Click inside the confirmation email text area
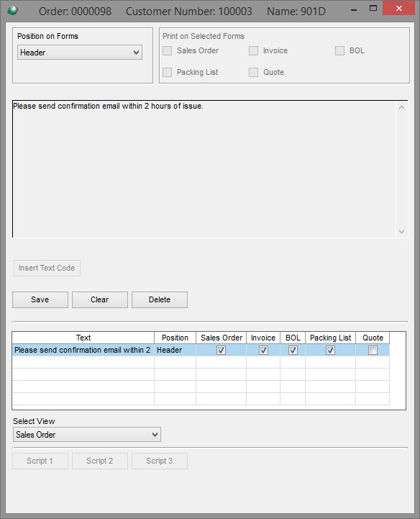 pos(204,169)
